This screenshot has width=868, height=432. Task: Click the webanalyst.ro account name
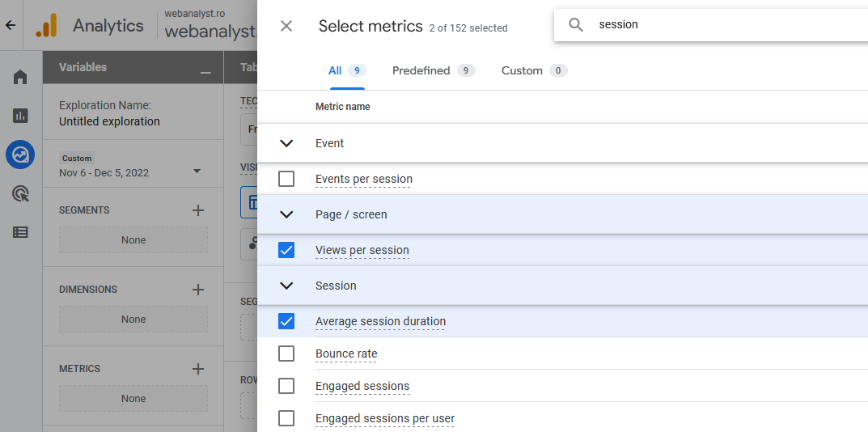pyautogui.click(x=194, y=14)
